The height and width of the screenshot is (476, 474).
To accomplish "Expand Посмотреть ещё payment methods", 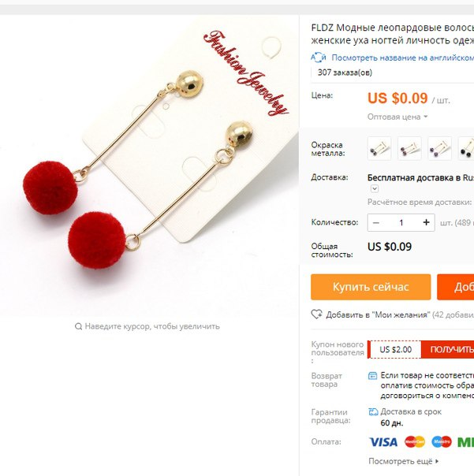I will click(x=404, y=462).
